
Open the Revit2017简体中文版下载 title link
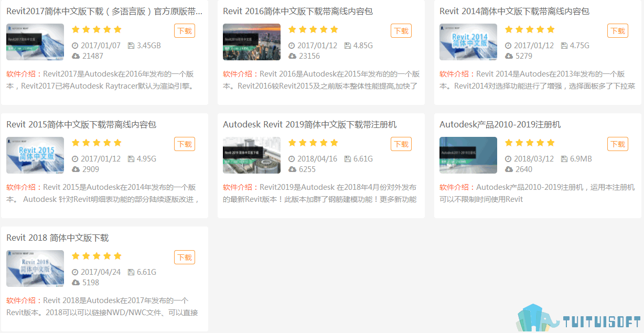click(104, 11)
